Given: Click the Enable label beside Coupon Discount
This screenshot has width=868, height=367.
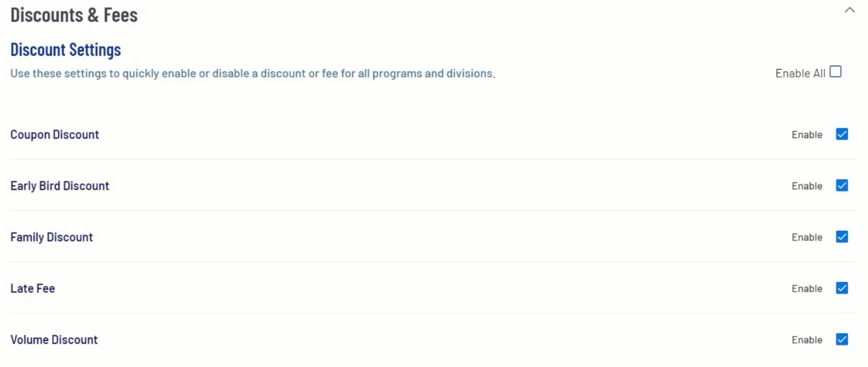Looking at the screenshot, I should pyautogui.click(x=807, y=135).
